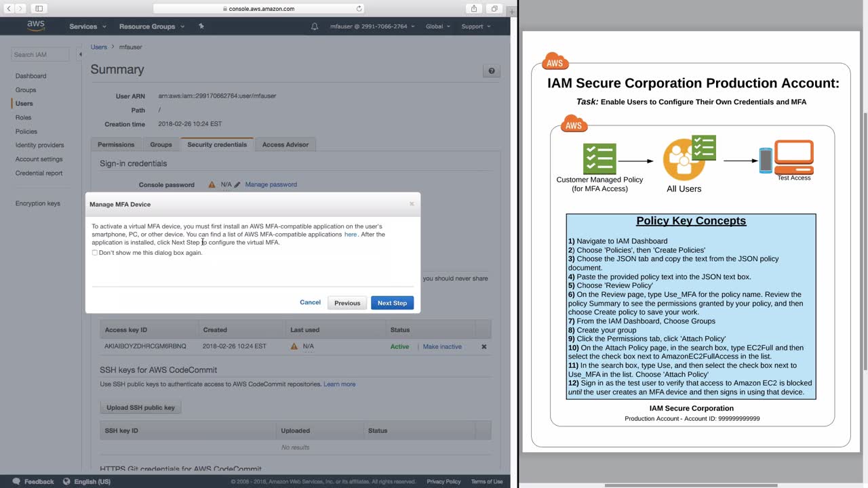Open a new Safari tab with plus
Image resolution: width=868 pixels, height=488 pixels.
coord(512,11)
